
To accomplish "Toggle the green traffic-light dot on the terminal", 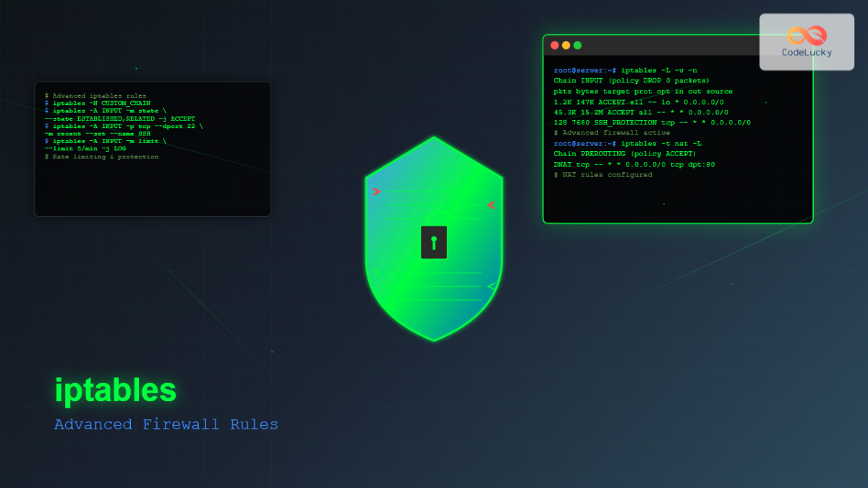I will pos(577,44).
